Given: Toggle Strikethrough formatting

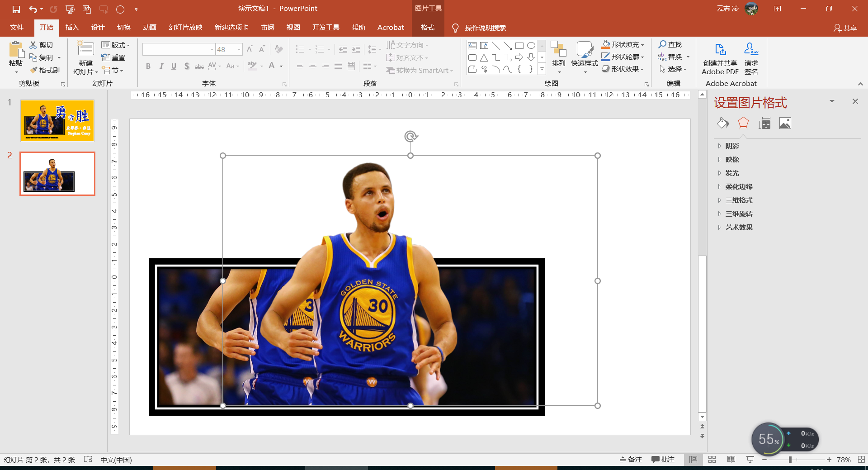Looking at the screenshot, I should pos(199,66).
